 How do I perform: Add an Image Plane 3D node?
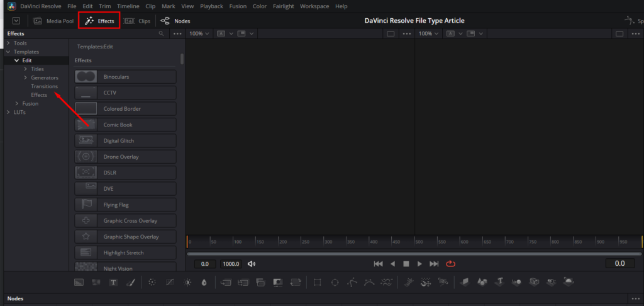coord(465,282)
